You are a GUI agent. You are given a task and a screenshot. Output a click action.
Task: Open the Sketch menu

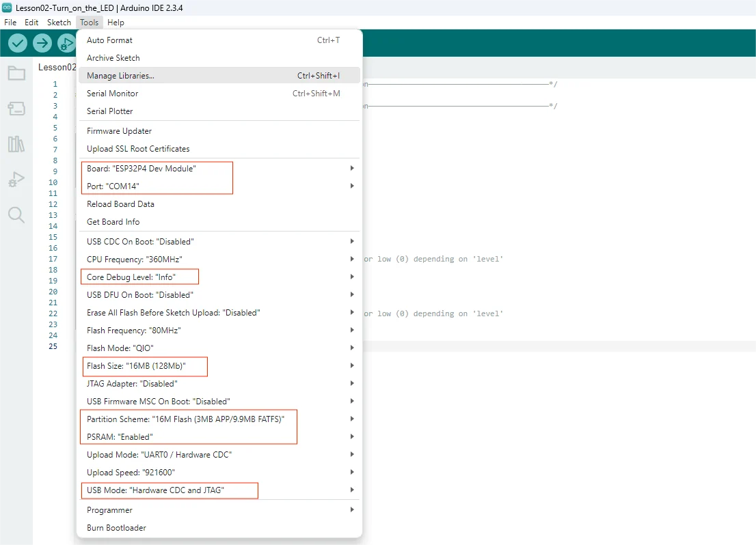click(x=59, y=22)
